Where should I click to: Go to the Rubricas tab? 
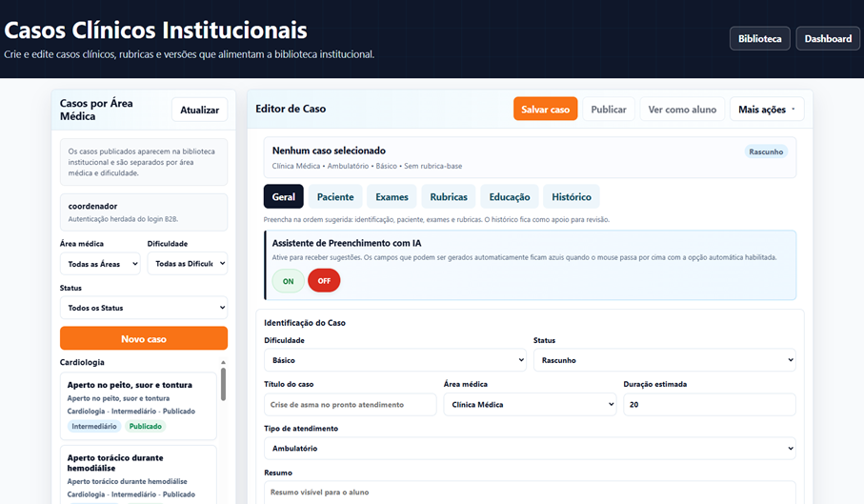point(449,196)
